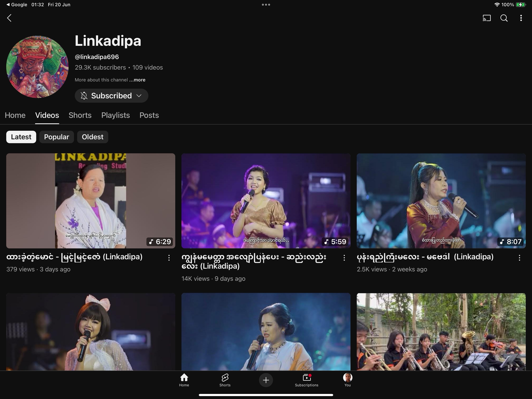532x399 pixels.
Task: Expand the Subscribed notification dropdown
Action: (x=111, y=96)
